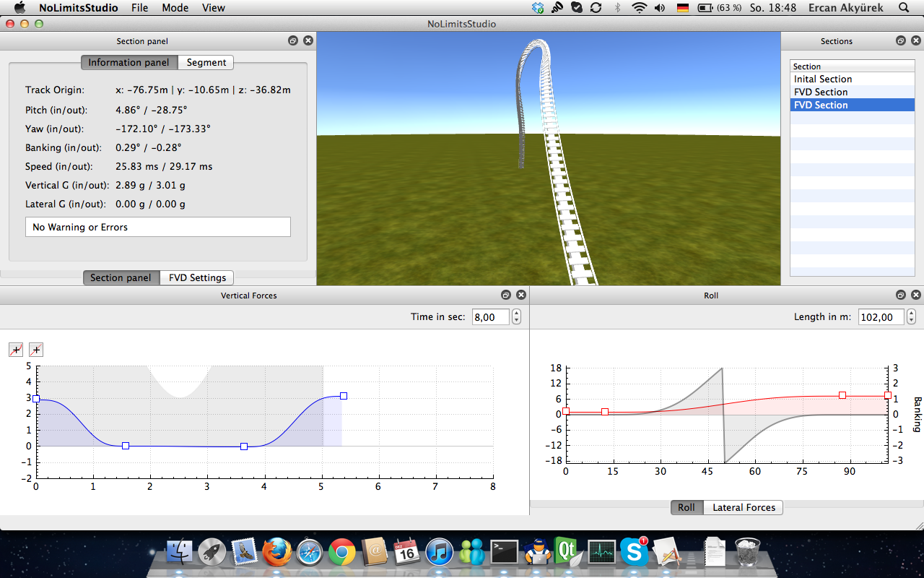Image resolution: width=924 pixels, height=578 pixels.
Task: Open the FVD Settings tab
Action: coord(197,278)
